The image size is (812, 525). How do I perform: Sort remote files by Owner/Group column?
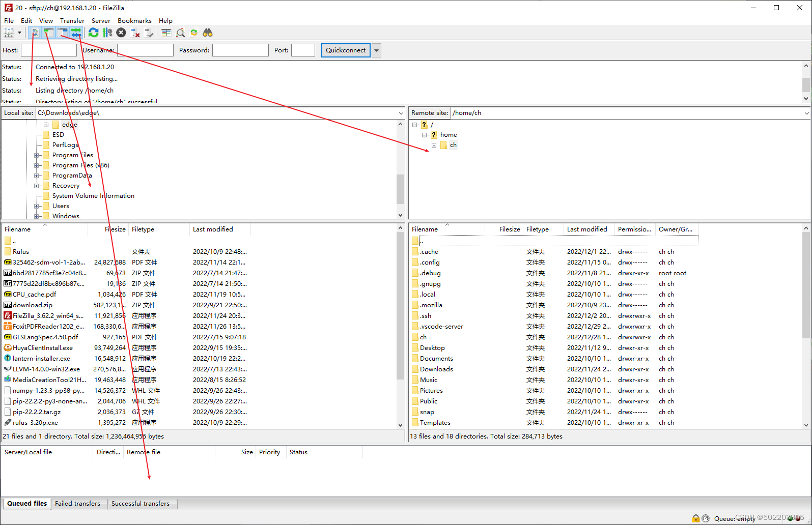pyautogui.click(x=677, y=229)
